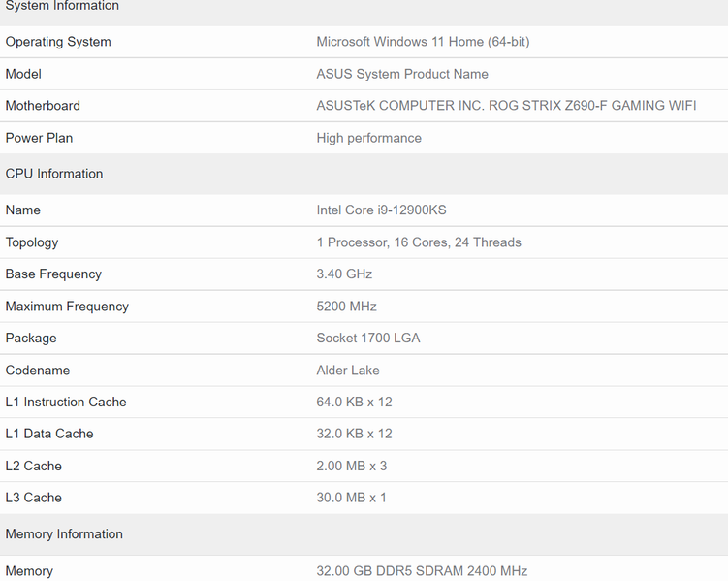Click the Topology row label
This screenshot has width=728, height=581.
pyautogui.click(x=32, y=242)
